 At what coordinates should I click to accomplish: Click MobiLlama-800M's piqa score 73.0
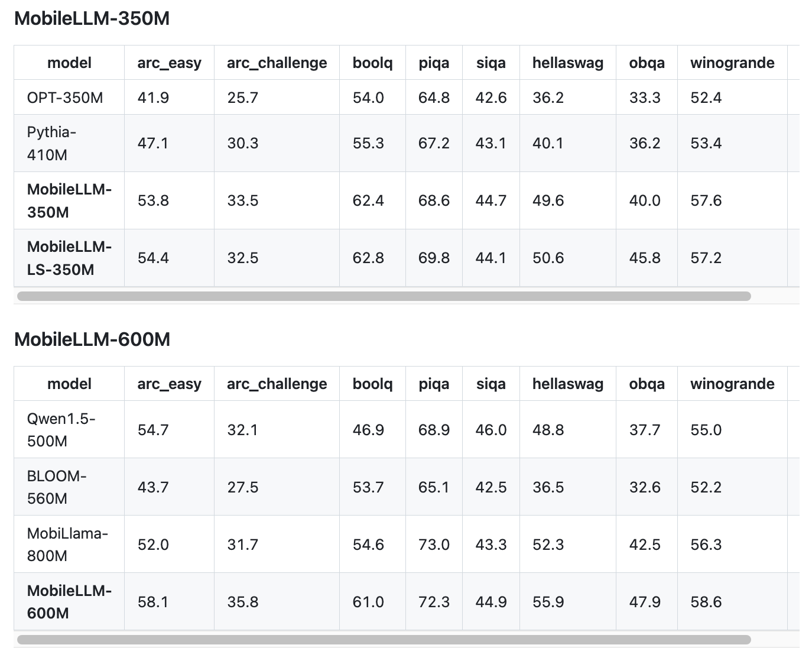coord(434,545)
